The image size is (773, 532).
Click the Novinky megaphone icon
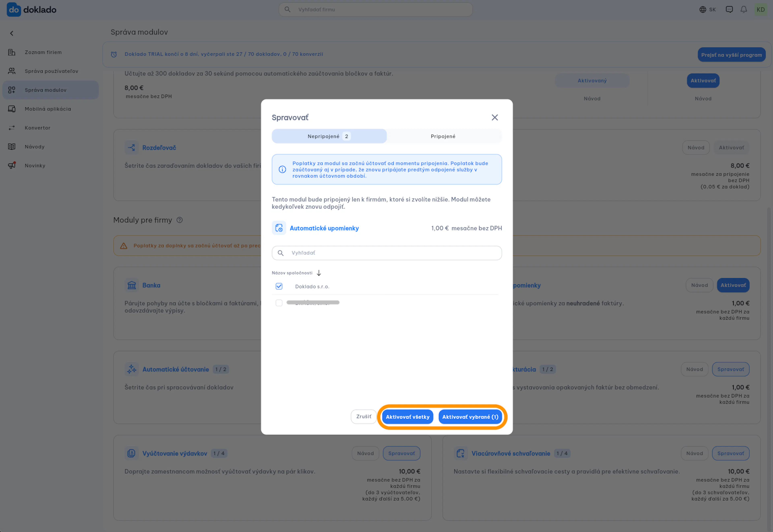tap(12, 165)
